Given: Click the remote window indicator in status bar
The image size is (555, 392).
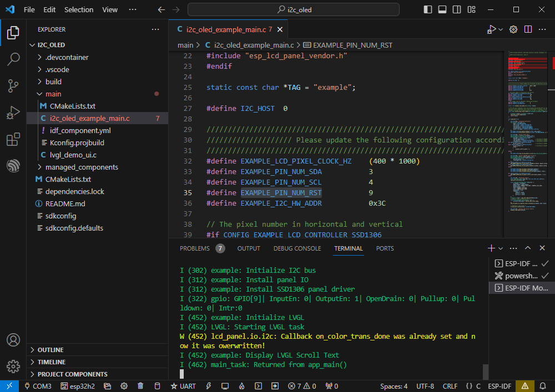Looking at the screenshot, I should pos(9,386).
